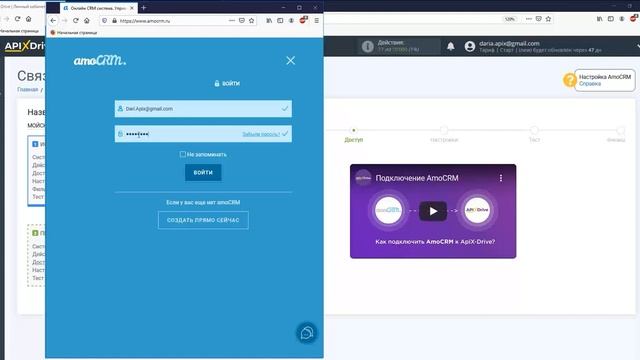Click the 'Главная' breadcrumb link
Image resolution: width=640 pixels, height=360 pixels.
27,89
